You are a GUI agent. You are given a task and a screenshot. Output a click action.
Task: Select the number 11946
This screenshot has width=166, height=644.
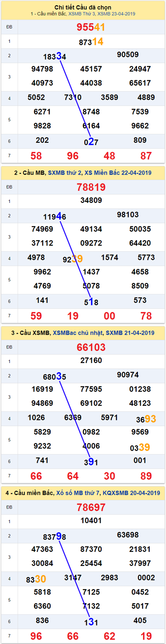tap(55, 216)
